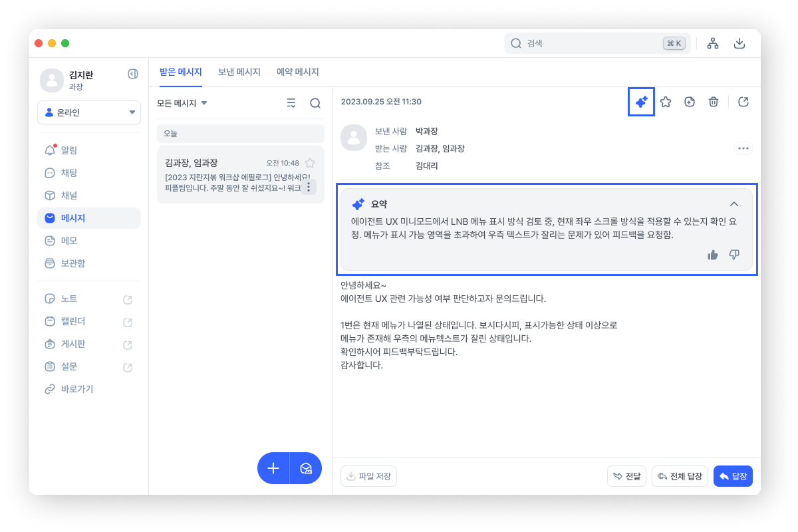798x532 pixels.
Task: Click the AI summary sparkle icon
Action: point(640,102)
